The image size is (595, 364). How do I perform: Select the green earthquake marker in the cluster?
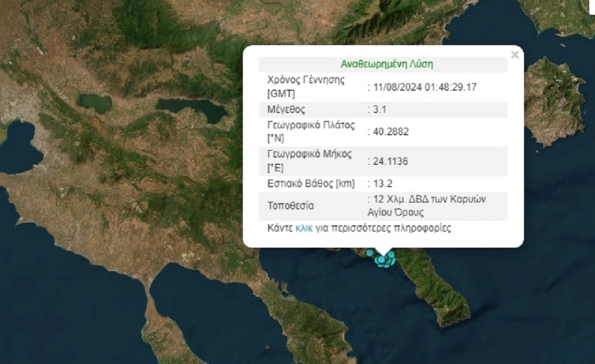tap(389, 260)
